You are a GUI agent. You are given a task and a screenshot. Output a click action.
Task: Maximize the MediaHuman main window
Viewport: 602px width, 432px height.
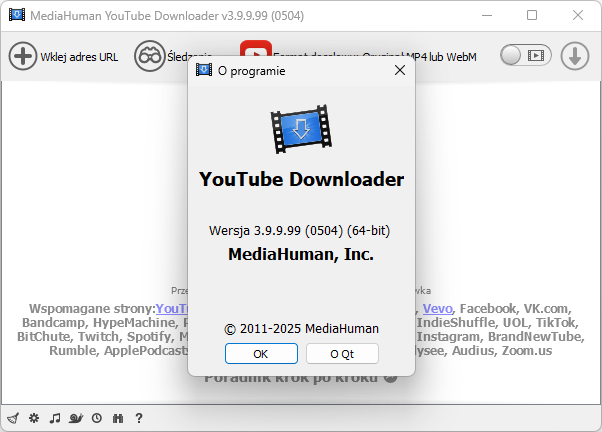[x=532, y=15]
